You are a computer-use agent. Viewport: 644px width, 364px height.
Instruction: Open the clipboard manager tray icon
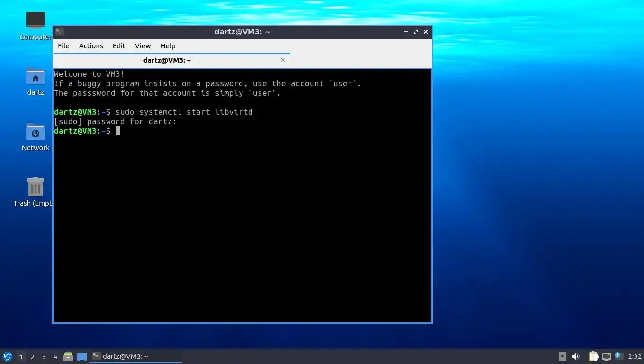pos(593,356)
